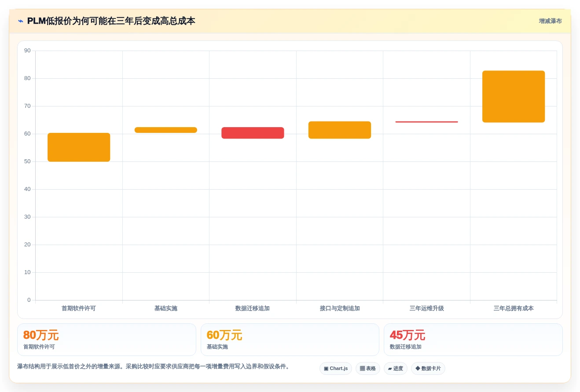The image size is (580, 392).
Task: Click the x-axis label 接口与定制追加
Action: [340, 308]
